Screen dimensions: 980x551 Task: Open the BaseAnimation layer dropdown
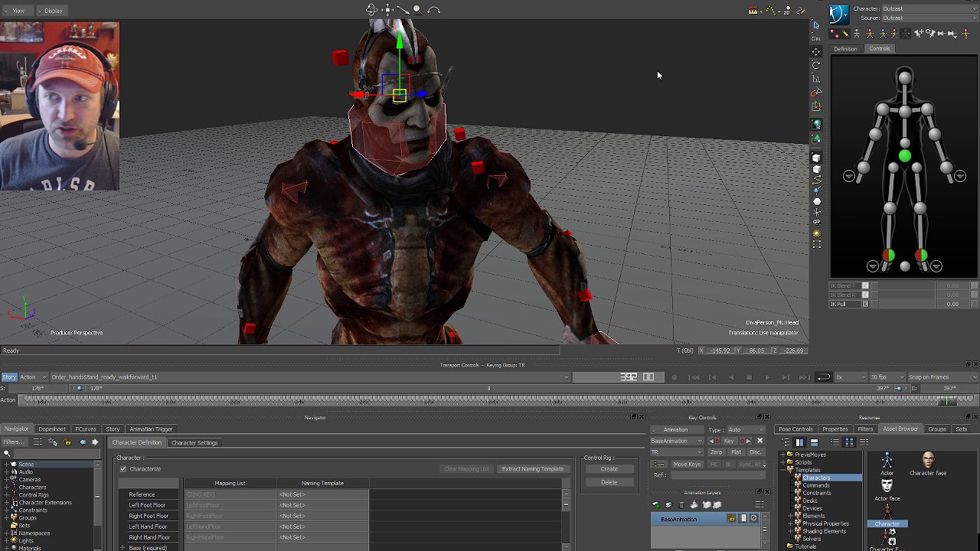[x=677, y=441]
